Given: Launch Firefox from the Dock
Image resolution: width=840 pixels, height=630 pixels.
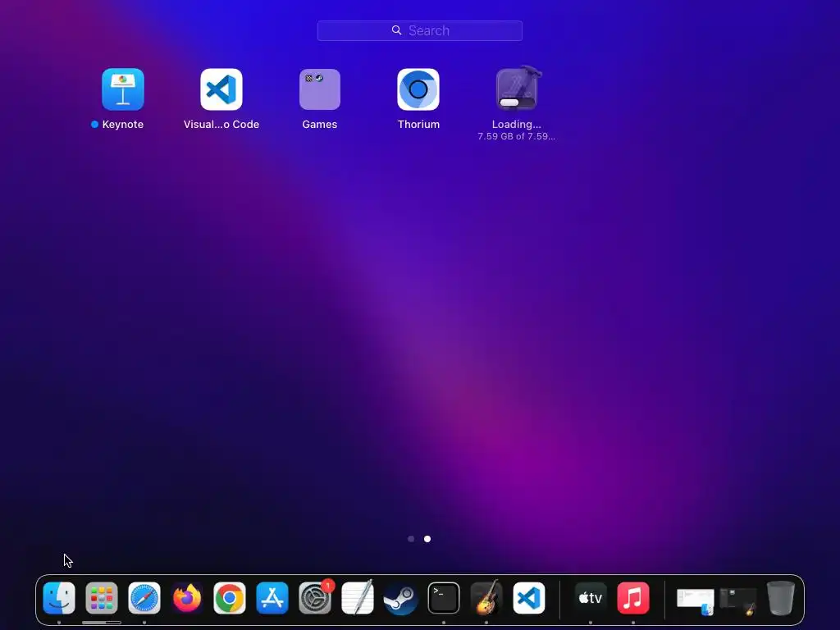Looking at the screenshot, I should [187, 598].
